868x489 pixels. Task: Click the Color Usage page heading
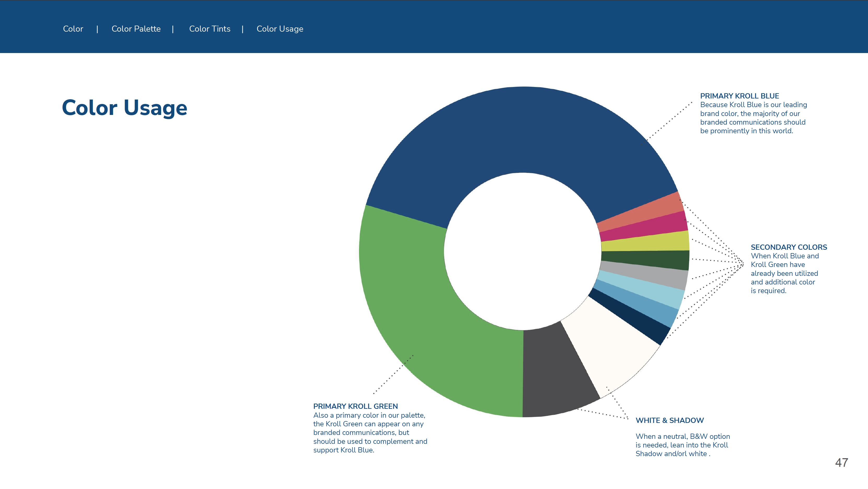124,108
